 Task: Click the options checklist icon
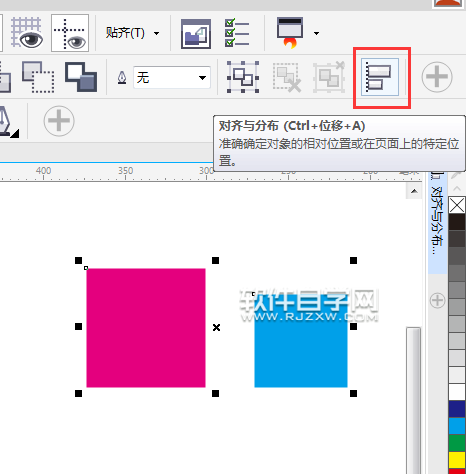237,32
